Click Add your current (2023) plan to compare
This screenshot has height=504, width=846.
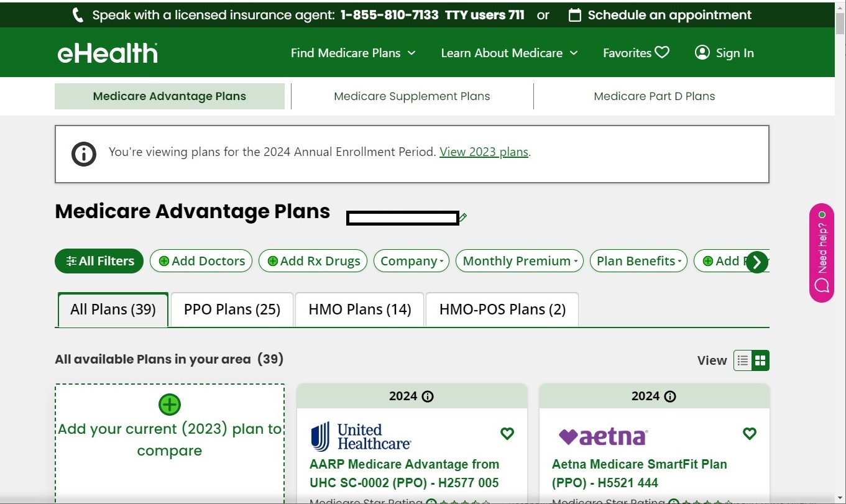click(170, 440)
